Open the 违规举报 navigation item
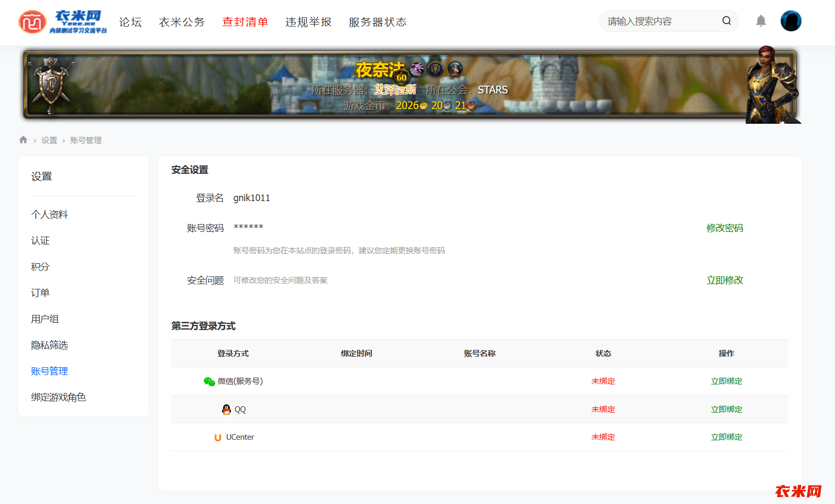 click(308, 22)
